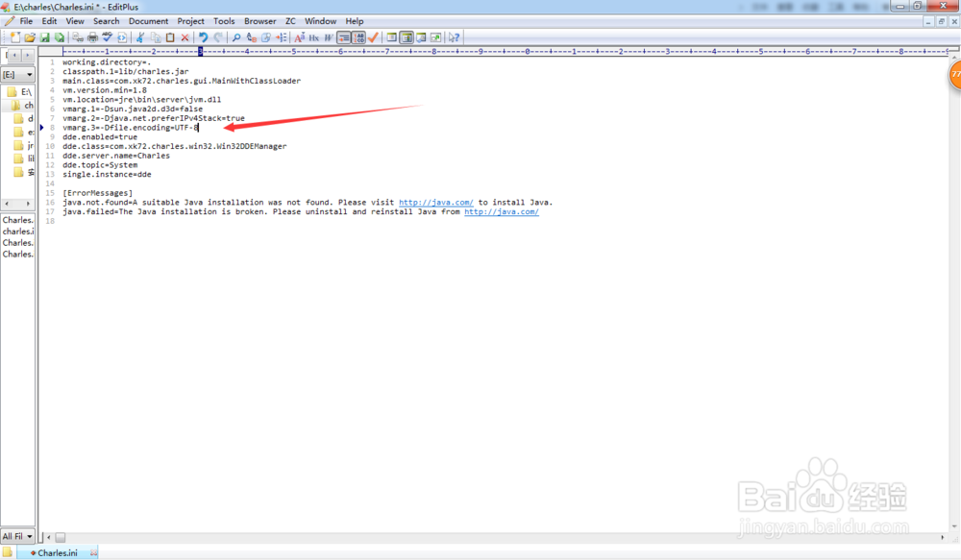Click the Cliptext window toolbar icon
Screen dimensions: 961x560
tap(435, 37)
